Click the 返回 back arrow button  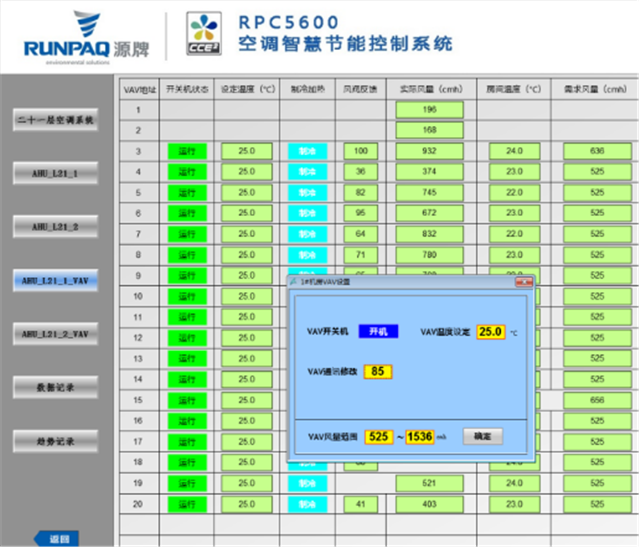click(55, 539)
